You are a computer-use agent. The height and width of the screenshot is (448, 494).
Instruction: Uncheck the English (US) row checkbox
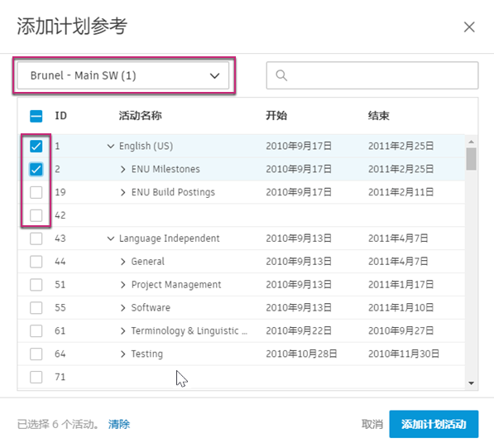point(36,146)
